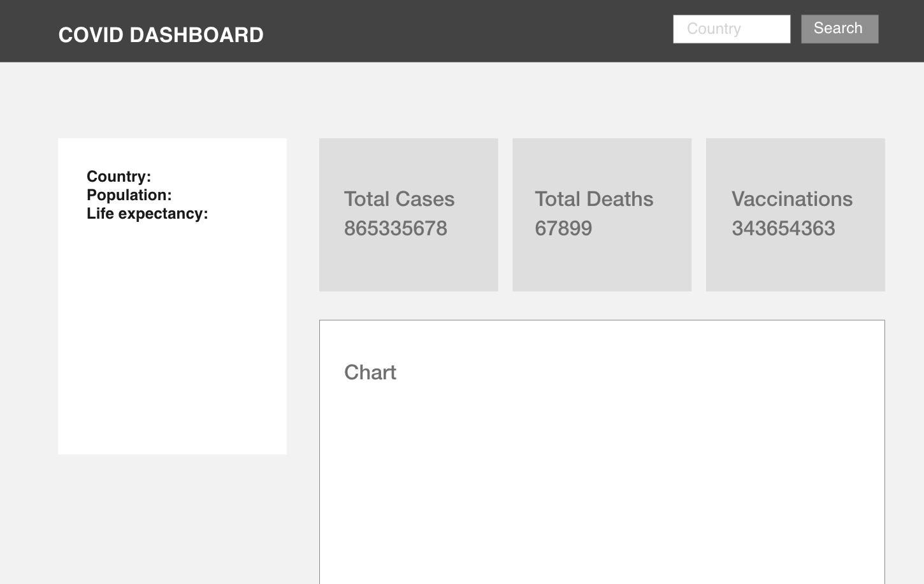This screenshot has height=584, width=924.
Task: Select the Total Deaths statistic card
Action: [602, 214]
